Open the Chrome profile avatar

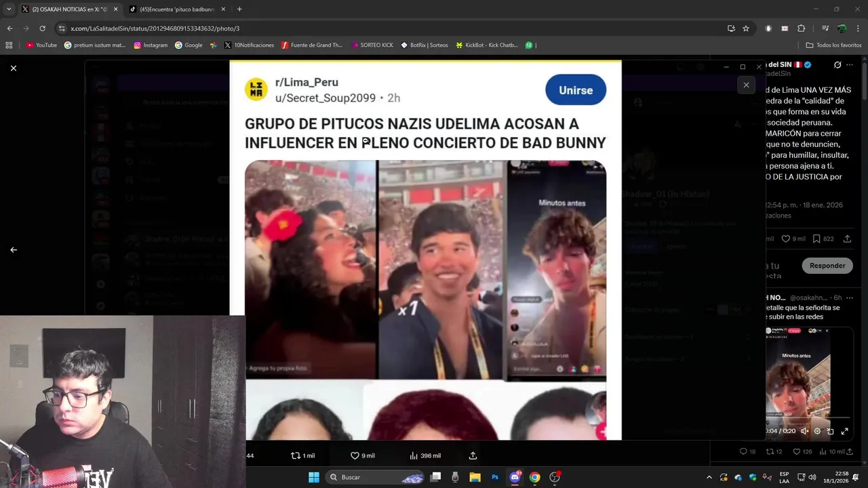tap(842, 28)
